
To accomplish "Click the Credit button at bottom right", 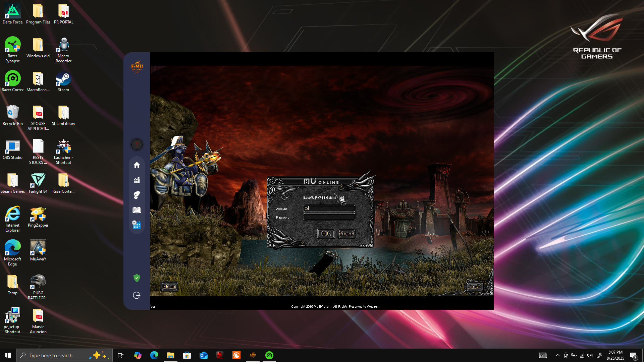I will (474, 287).
